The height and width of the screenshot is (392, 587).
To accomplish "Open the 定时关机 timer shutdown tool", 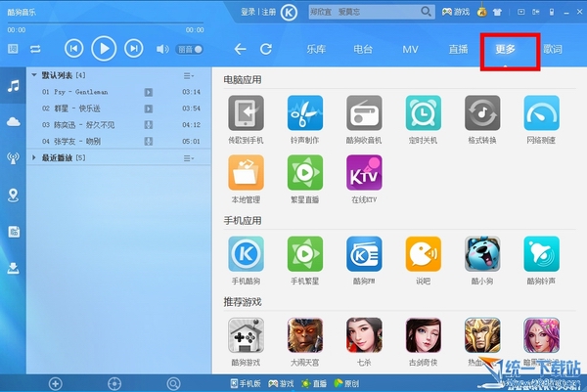I will click(x=424, y=113).
